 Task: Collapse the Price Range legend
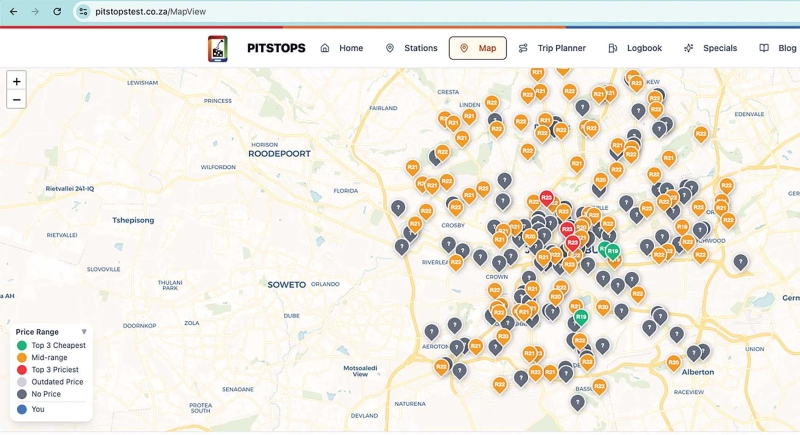(x=84, y=331)
